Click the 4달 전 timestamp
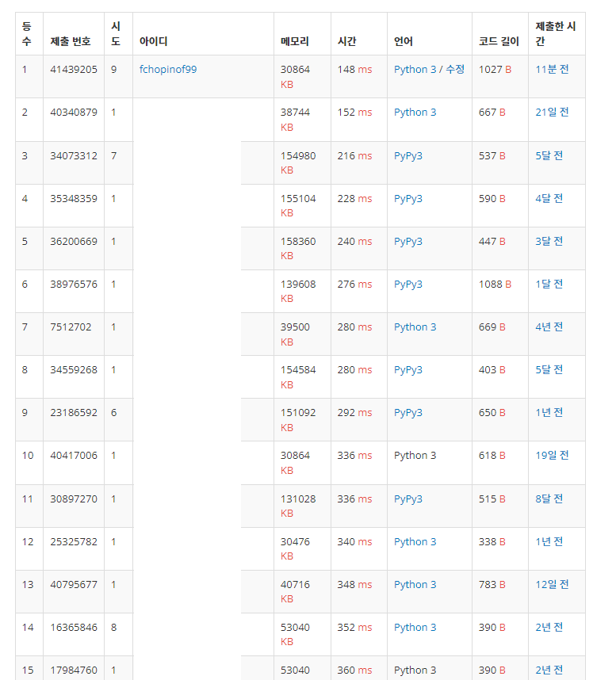 click(x=549, y=199)
